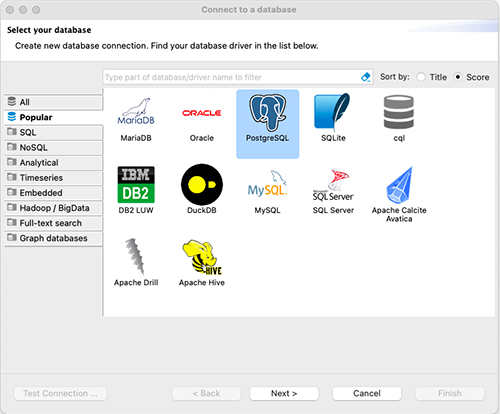Viewport: 500px width, 414px height.
Task: Click the folder icon beside Analytical
Action: tap(12, 162)
